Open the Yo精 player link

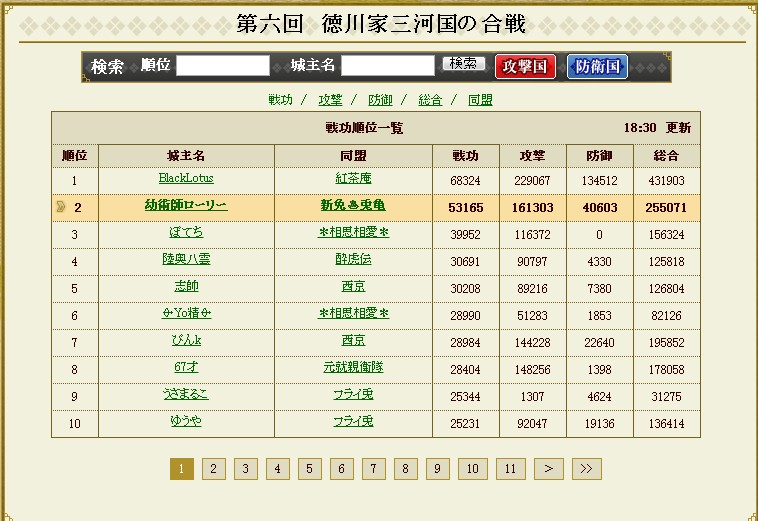point(186,313)
